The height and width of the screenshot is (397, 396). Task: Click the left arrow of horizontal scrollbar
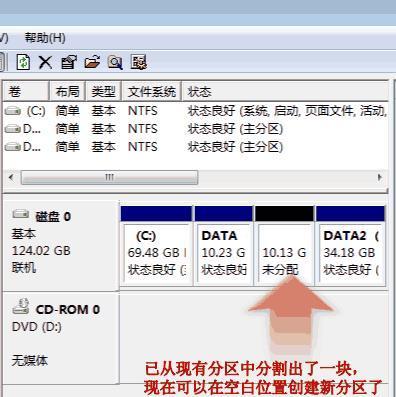pyautogui.click(x=12, y=177)
